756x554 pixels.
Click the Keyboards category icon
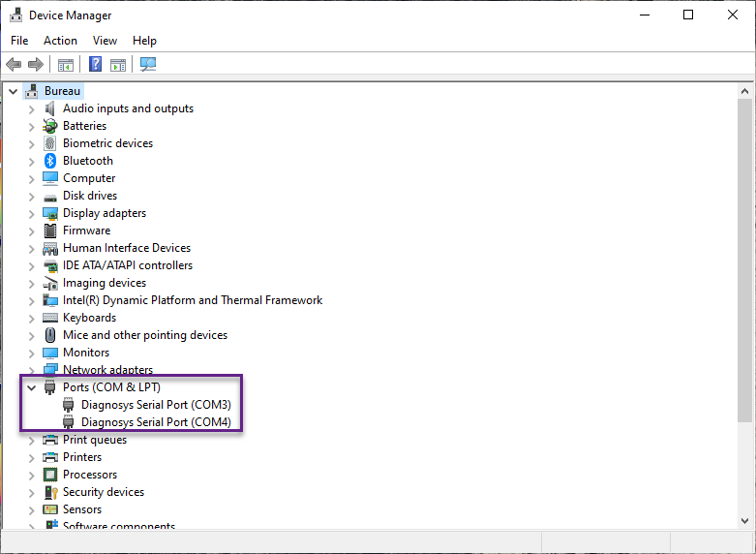pyautogui.click(x=50, y=318)
